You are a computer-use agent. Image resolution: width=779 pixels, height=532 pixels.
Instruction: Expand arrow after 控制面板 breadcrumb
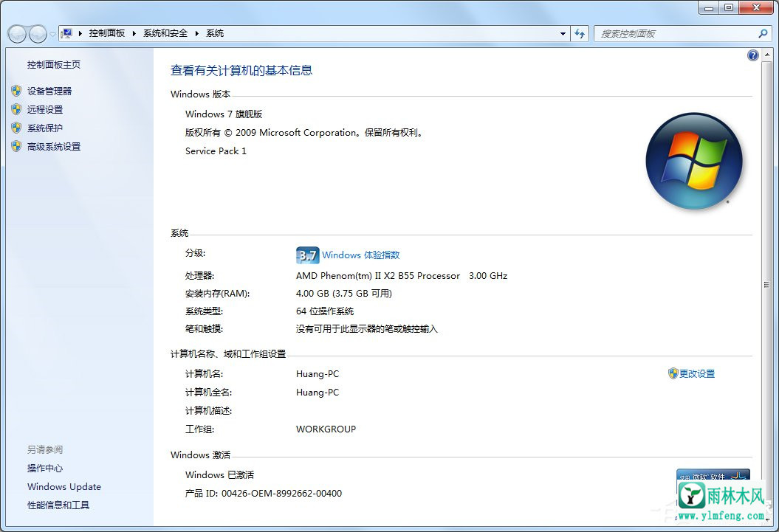point(134,33)
